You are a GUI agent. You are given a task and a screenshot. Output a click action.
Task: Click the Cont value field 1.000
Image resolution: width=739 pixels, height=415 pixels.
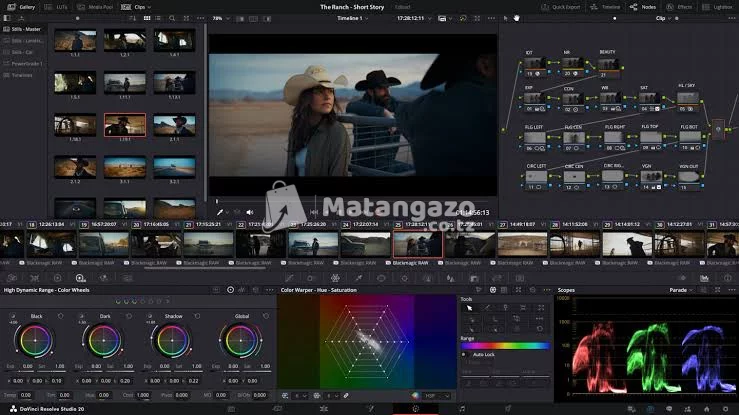pos(143,395)
